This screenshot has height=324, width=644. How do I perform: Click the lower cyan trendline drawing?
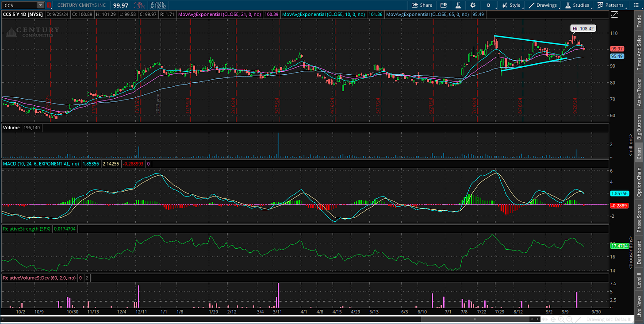pos(534,64)
